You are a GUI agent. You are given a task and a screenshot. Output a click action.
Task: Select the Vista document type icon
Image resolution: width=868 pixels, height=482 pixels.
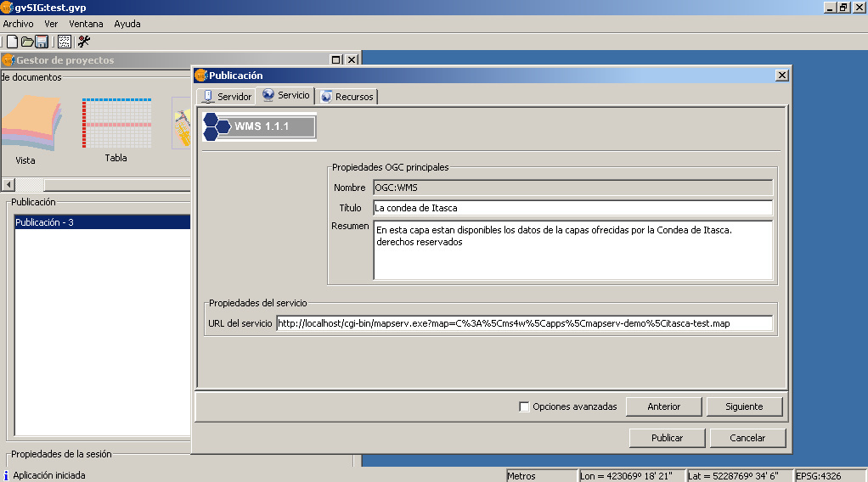(x=28, y=127)
